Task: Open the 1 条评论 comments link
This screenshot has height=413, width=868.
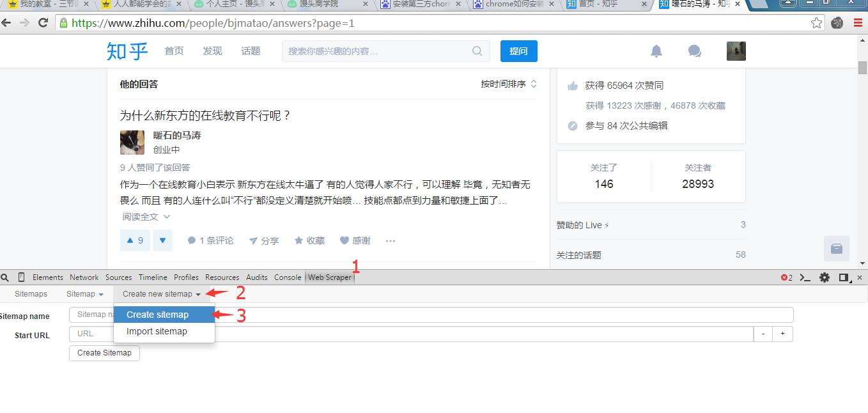Action: tap(210, 241)
